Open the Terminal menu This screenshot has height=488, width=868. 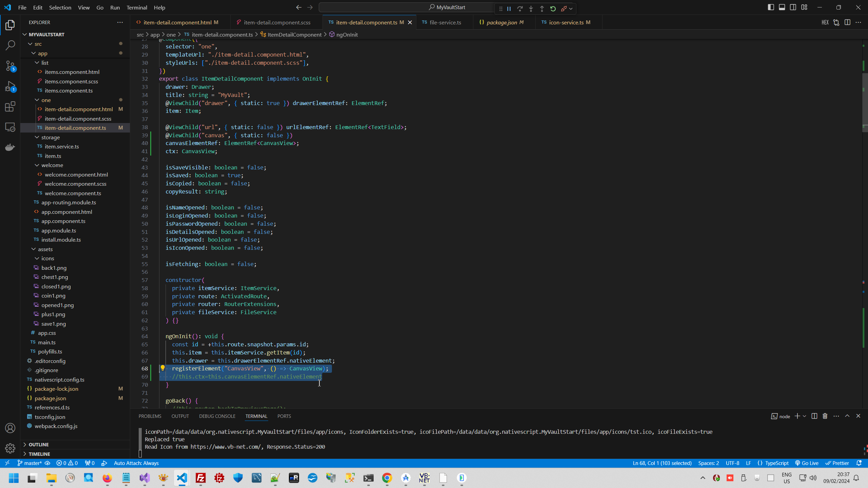pyautogui.click(x=137, y=7)
